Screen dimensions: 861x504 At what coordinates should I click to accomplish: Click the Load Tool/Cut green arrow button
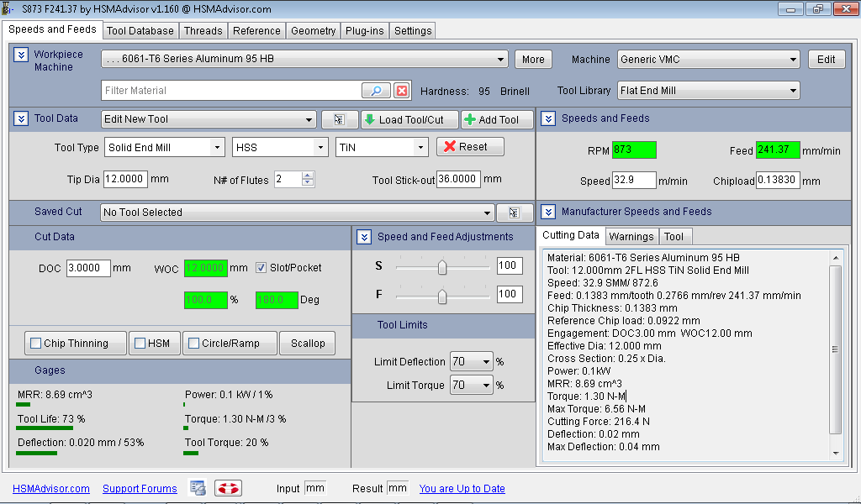[x=409, y=119]
